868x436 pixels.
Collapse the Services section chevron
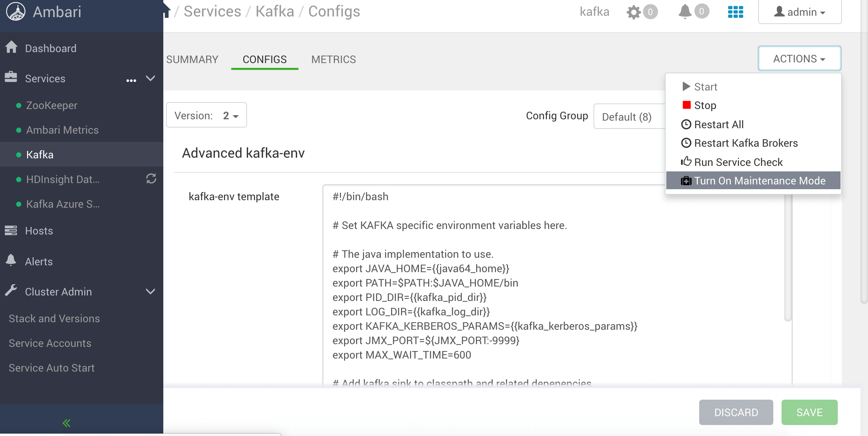coord(150,78)
